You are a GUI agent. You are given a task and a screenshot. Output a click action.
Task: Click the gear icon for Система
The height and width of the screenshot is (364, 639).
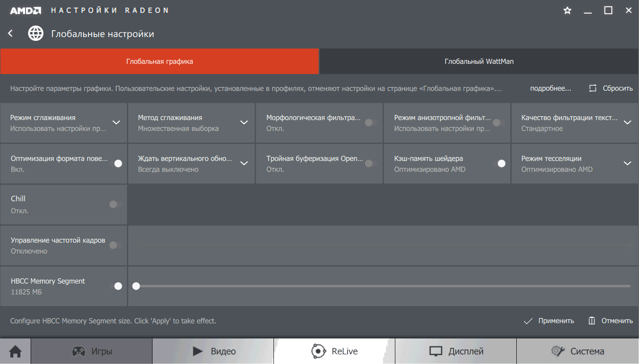[x=558, y=351]
